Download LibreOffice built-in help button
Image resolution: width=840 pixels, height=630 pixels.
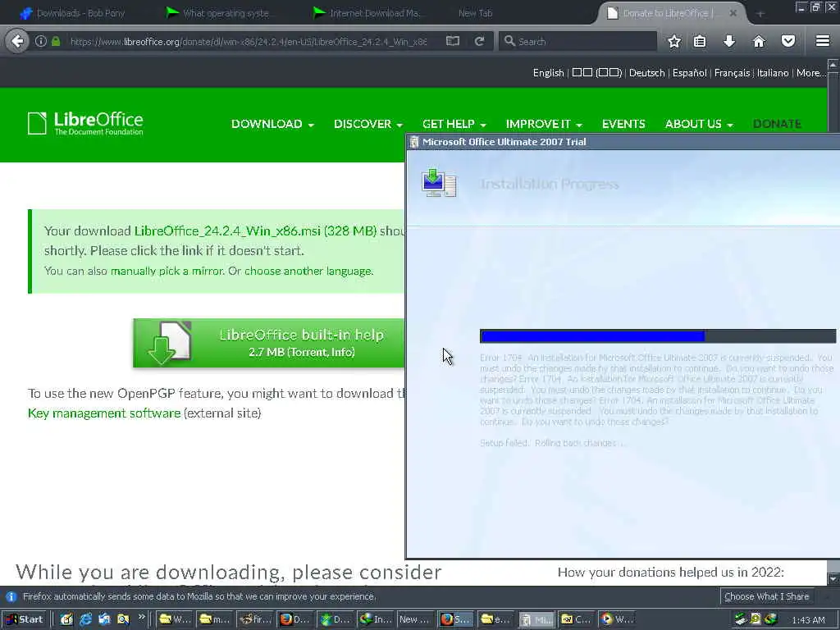[269, 343]
